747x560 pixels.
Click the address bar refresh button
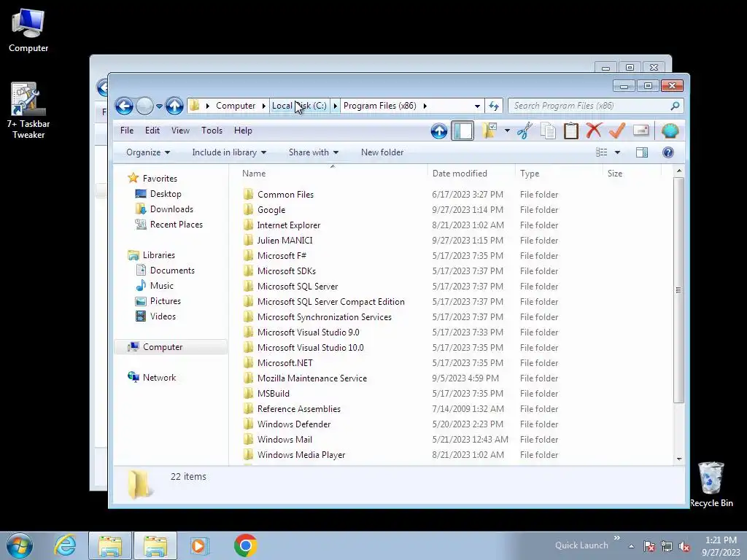pyautogui.click(x=494, y=106)
